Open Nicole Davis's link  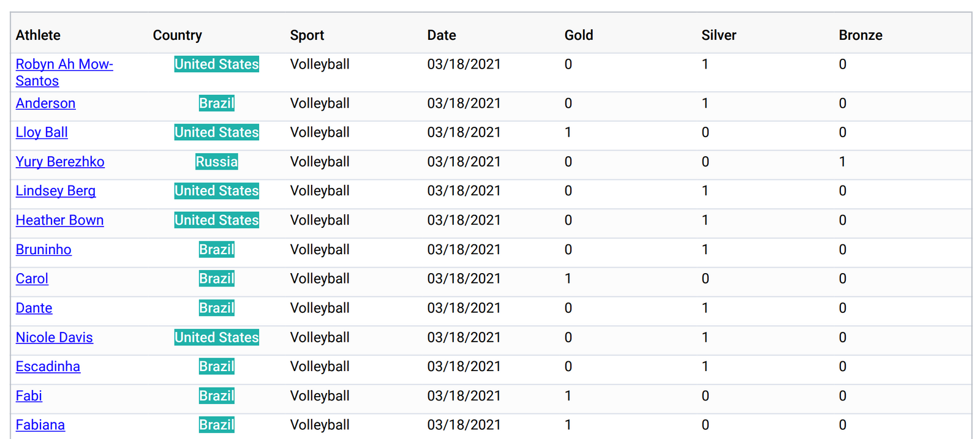pos(55,338)
